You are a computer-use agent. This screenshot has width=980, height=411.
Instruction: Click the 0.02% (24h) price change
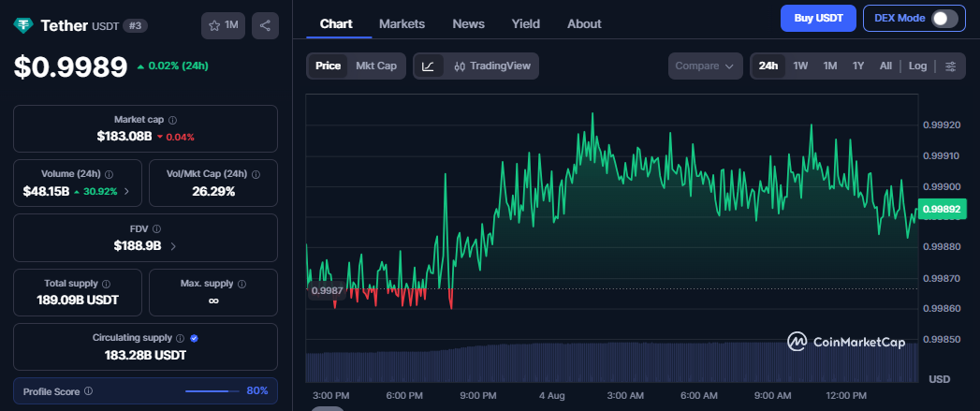(172, 66)
